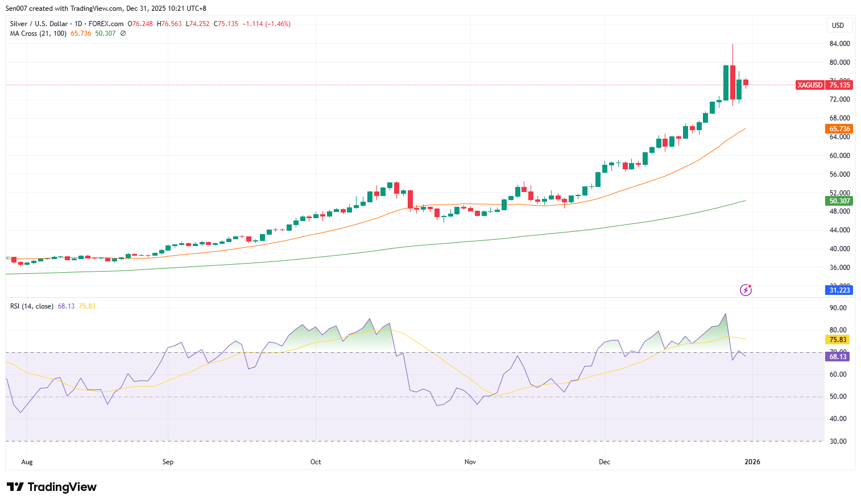Image resolution: width=861 pixels, height=504 pixels.
Task: Click the purple 68.13 RSI label to toggle it
Action: pyautogui.click(x=837, y=356)
